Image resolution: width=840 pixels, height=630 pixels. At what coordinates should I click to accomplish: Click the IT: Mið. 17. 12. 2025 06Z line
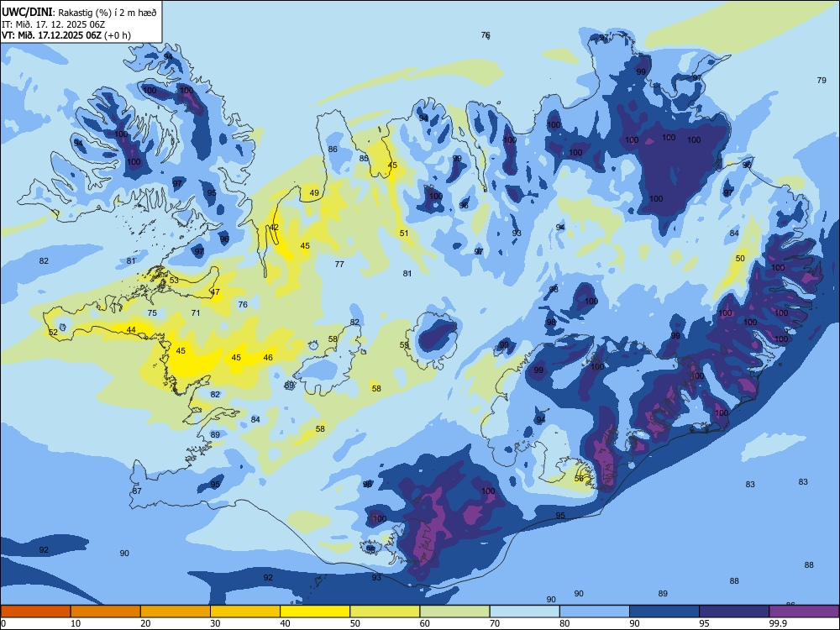[53, 24]
